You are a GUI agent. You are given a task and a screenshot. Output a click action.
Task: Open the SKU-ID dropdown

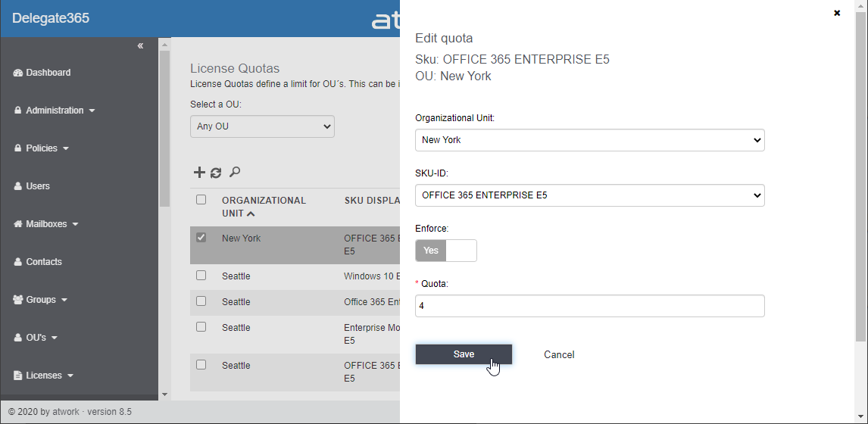point(589,195)
